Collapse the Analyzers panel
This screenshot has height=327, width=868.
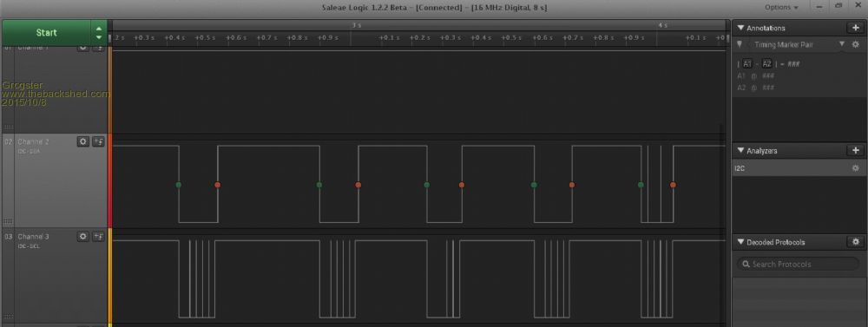coord(740,151)
